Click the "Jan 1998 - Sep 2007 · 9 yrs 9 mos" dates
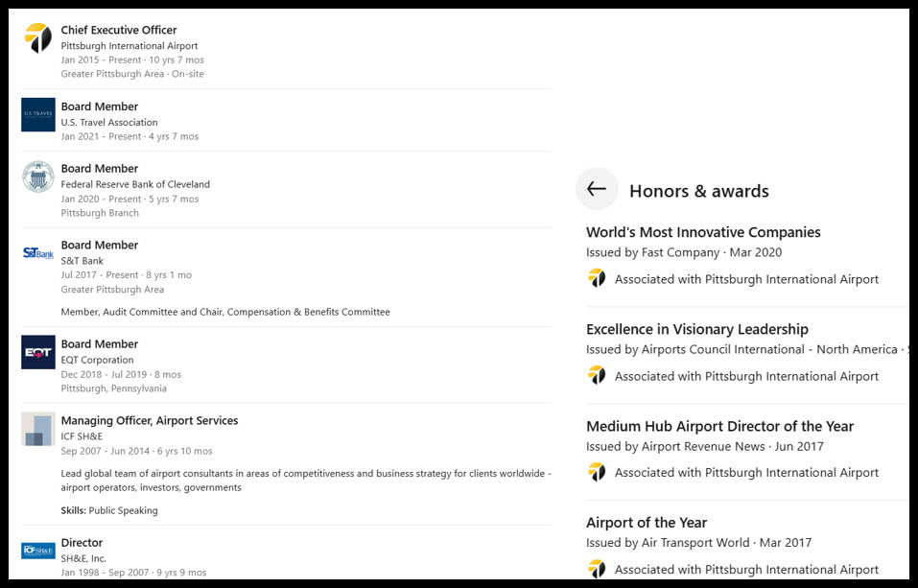The height and width of the screenshot is (588, 918). 133,573
